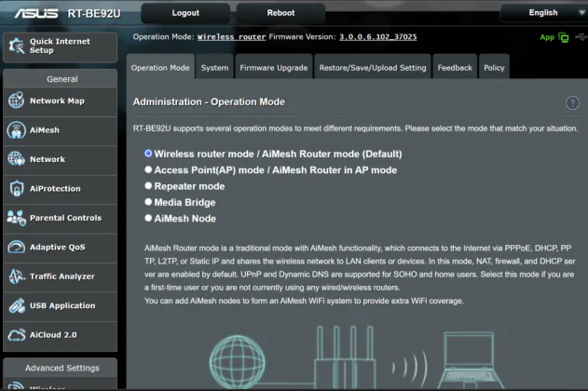The image size is (588, 391).
Task: Click the router diagram illustration
Action: click(x=345, y=357)
